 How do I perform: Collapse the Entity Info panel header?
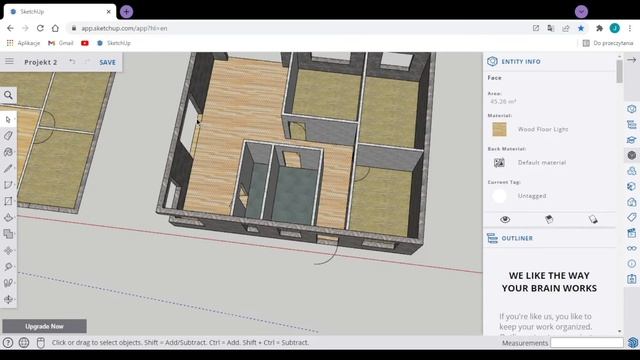550,61
